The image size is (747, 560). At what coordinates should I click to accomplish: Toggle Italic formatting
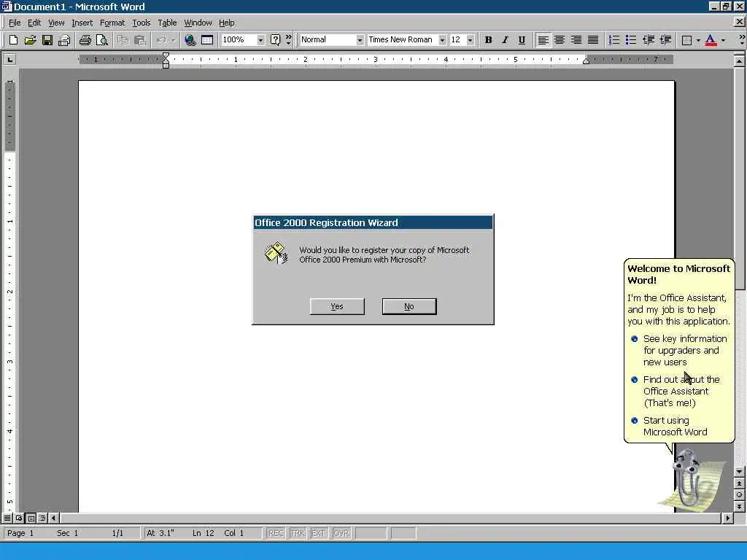[x=505, y=40]
